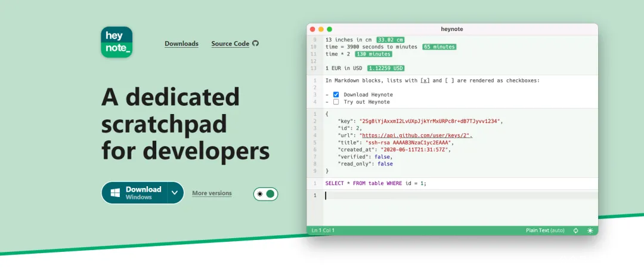The height and width of the screenshot is (271, 644).
Task: Uncheck the Download Heynote checkbox
Action: [x=336, y=94]
